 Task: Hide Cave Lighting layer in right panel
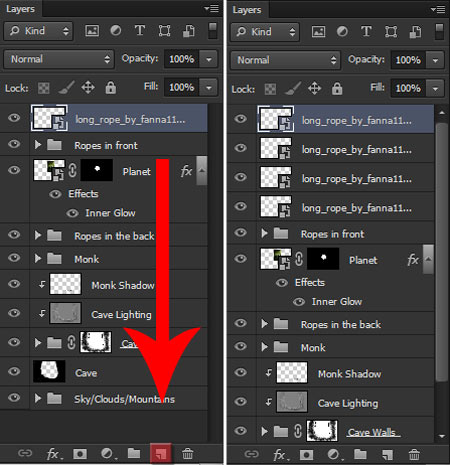(240, 401)
